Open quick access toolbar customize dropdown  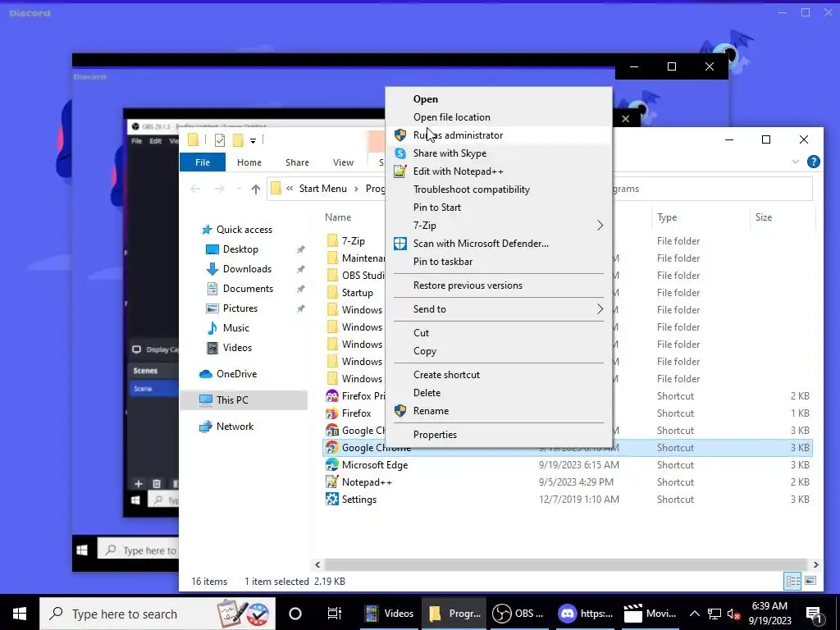click(253, 140)
